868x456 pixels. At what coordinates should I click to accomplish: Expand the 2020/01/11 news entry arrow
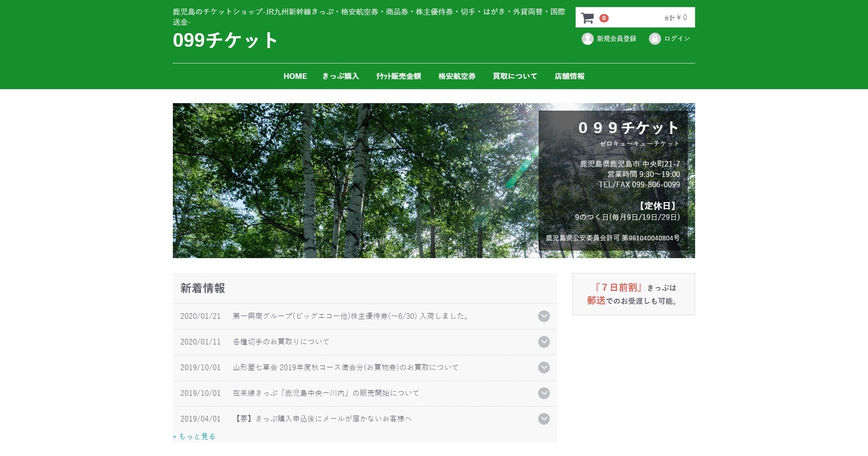(544, 342)
